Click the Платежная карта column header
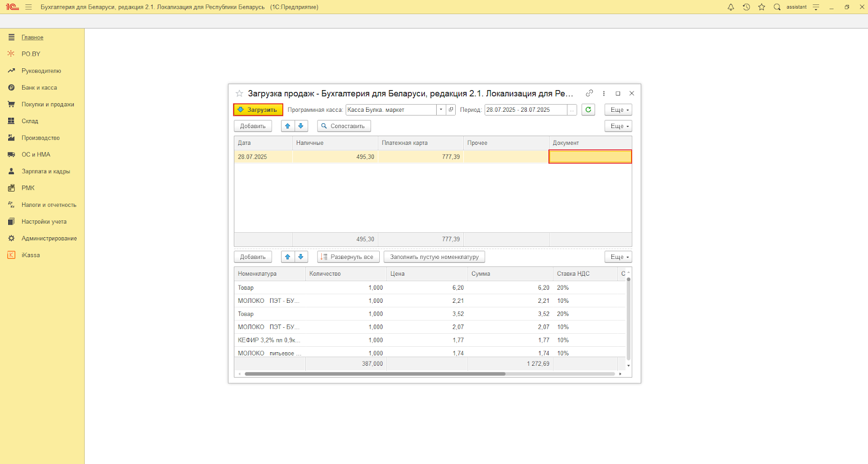 [x=421, y=143]
